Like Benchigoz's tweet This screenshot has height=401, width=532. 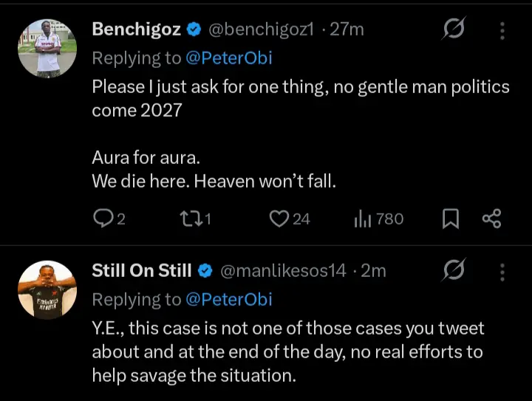tap(279, 219)
